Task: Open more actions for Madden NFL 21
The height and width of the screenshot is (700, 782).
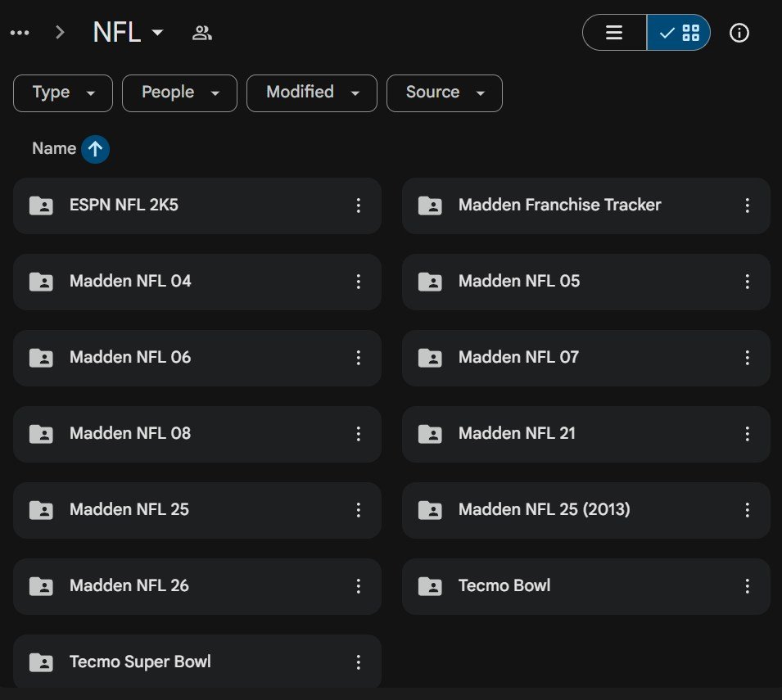Action: pos(747,434)
